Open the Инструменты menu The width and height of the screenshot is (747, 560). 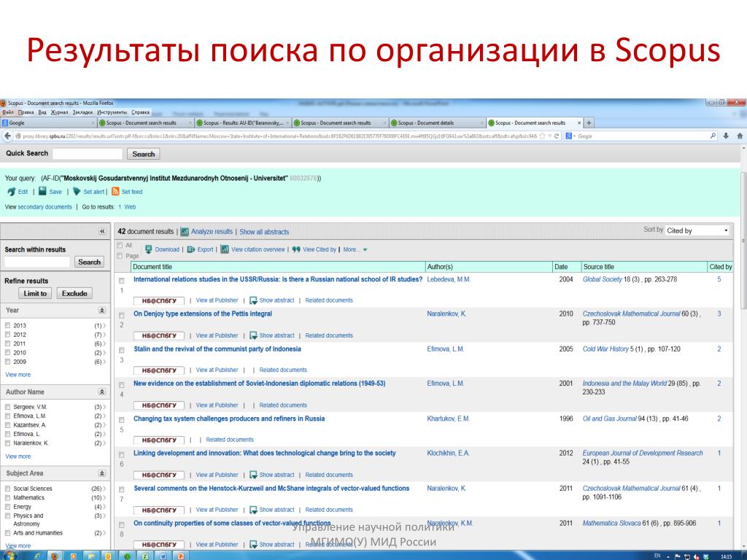click(112, 112)
